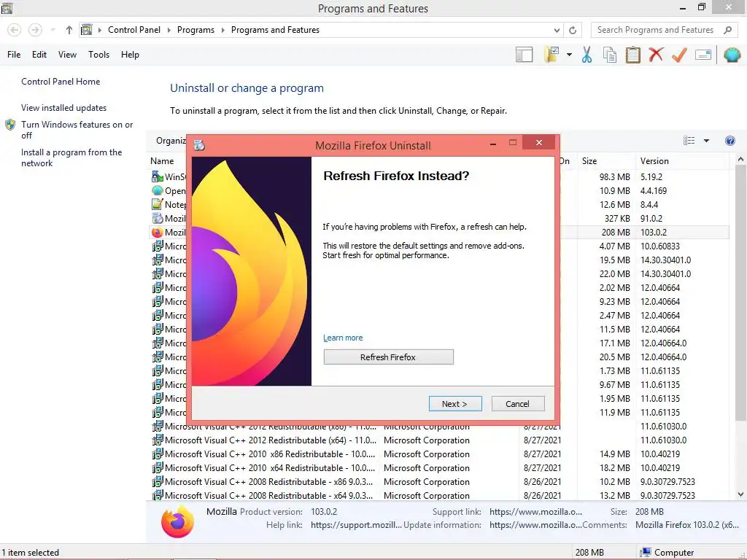The width and height of the screenshot is (747, 560).
Task: Click the scrollbar down arrow in list
Action: 740,494
